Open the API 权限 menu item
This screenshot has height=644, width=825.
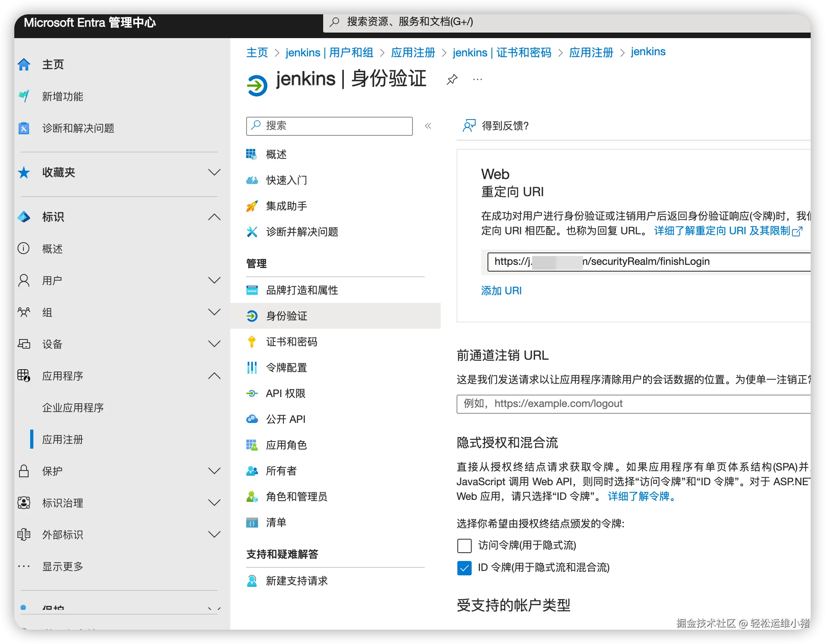pos(285,393)
